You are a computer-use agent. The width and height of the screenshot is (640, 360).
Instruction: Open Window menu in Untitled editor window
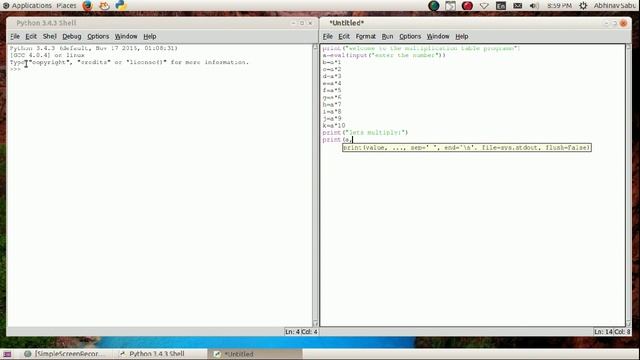pos(438,36)
